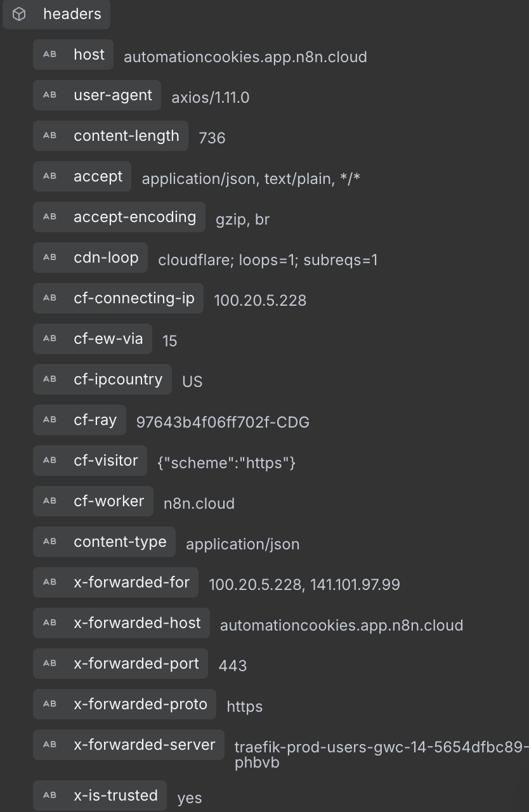Click the AB icon beside cf-ipcountry
The width and height of the screenshot is (529, 812).
pyautogui.click(x=50, y=379)
